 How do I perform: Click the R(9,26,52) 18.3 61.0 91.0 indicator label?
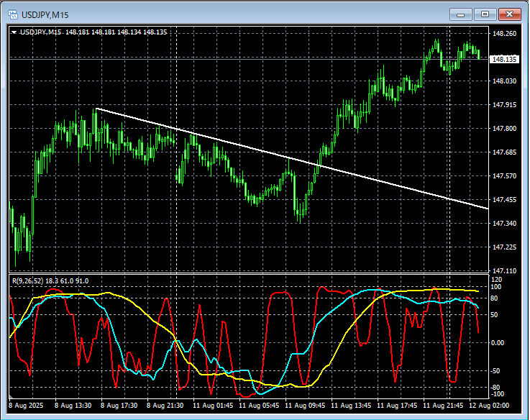tap(50, 281)
